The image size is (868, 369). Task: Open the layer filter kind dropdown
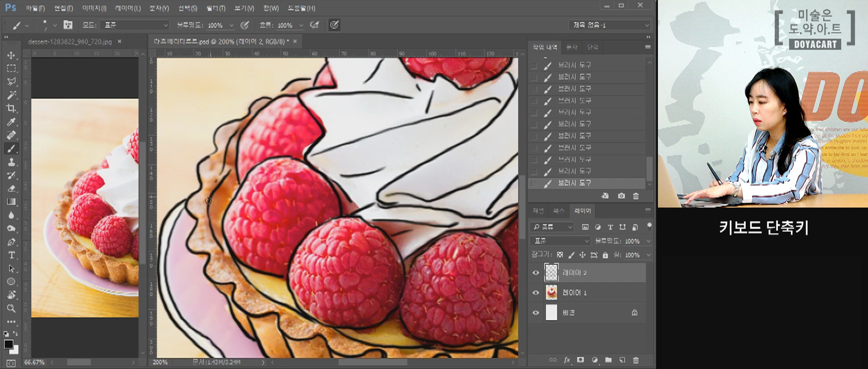[x=552, y=227]
